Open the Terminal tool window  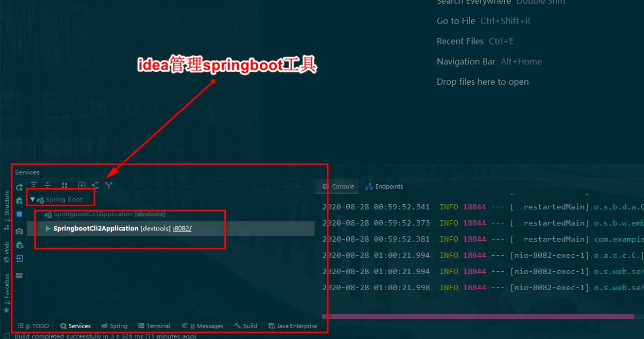coord(154,326)
